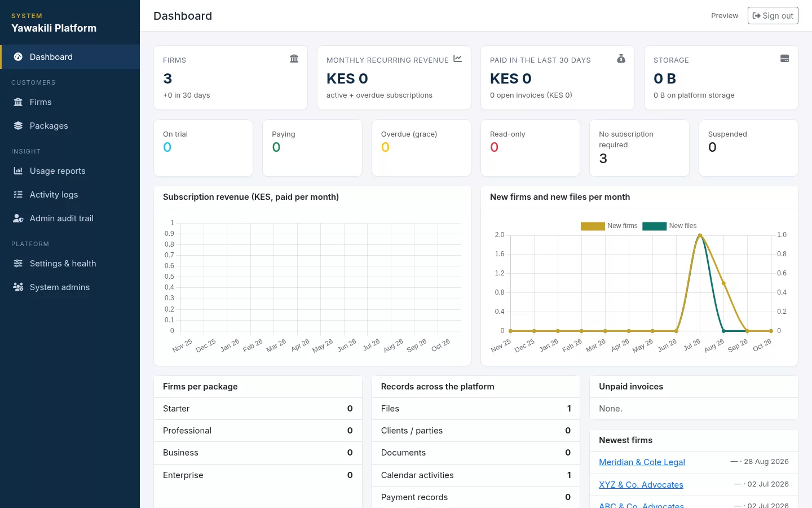Image resolution: width=812 pixels, height=508 pixels.
Task: Click the Activity logs list icon
Action: pos(18,195)
